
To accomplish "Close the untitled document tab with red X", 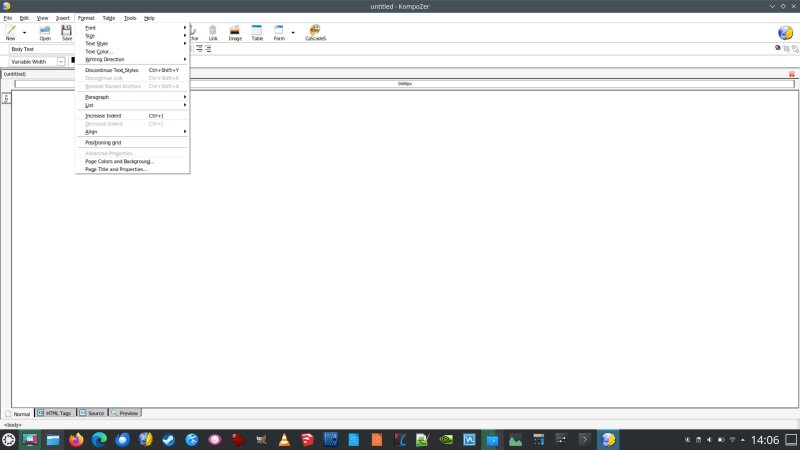I will (x=792, y=74).
